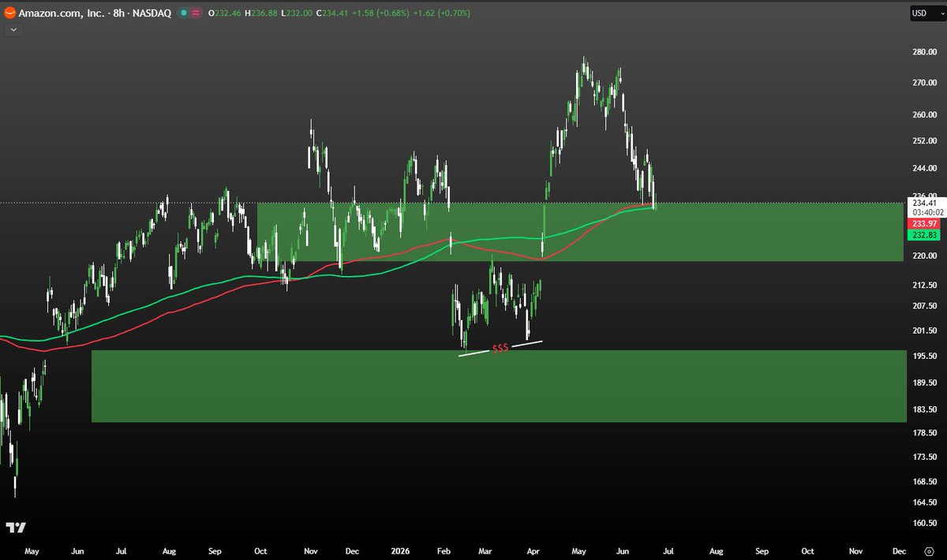Click the O232.46 open value in legend
The image size is (947, 560).
coord(225,13)
